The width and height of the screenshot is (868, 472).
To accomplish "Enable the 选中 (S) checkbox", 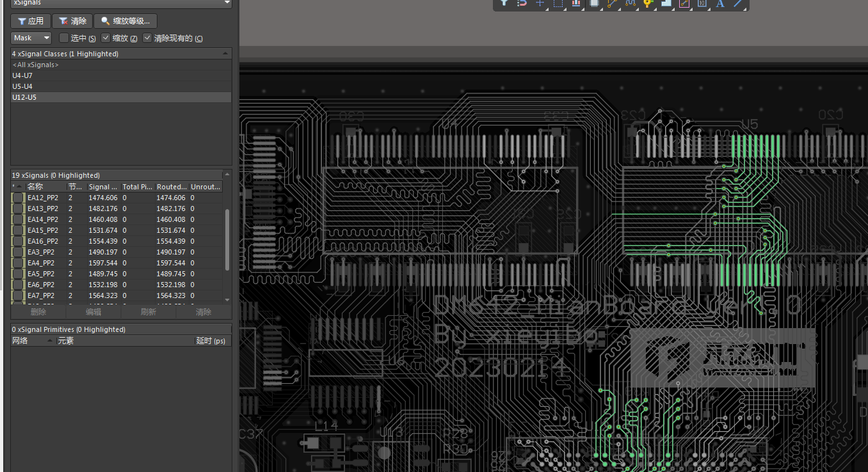I will point(63,38).
